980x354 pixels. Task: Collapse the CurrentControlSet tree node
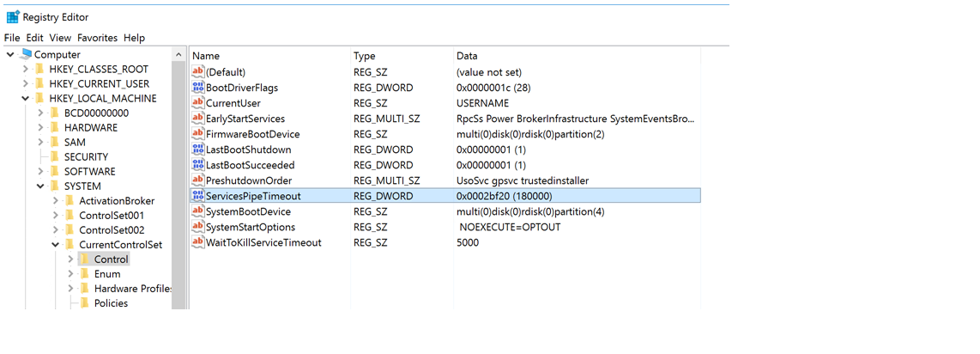tap(55, 245)
